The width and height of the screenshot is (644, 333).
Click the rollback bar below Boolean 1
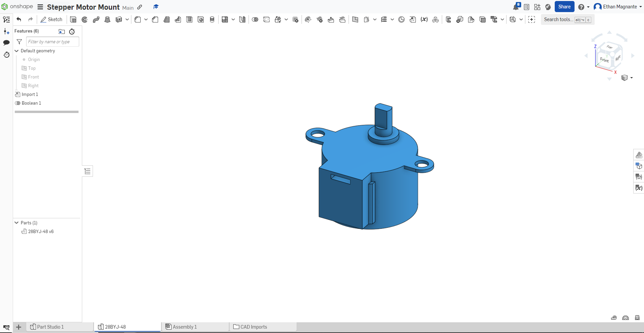point(47,112)
